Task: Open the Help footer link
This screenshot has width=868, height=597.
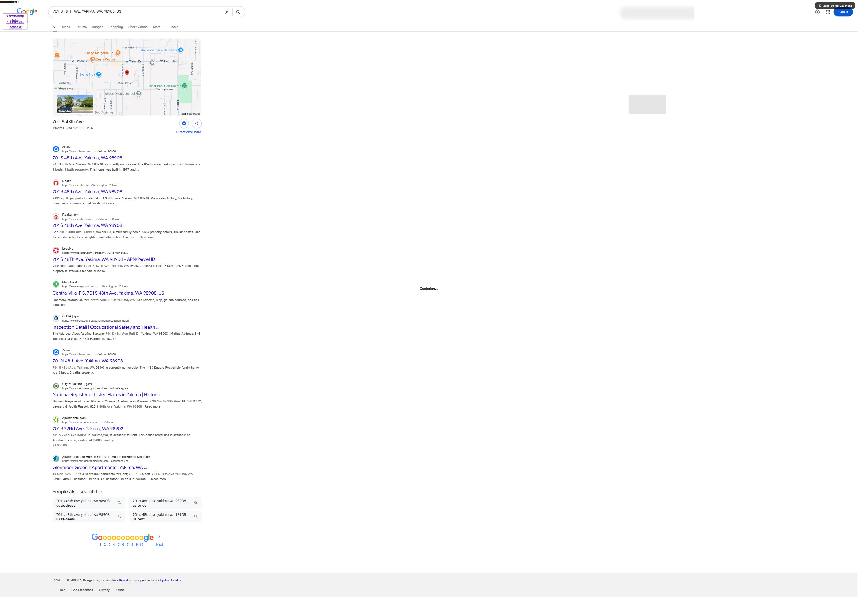Action: pyautogui.click(x=62, y=590)
